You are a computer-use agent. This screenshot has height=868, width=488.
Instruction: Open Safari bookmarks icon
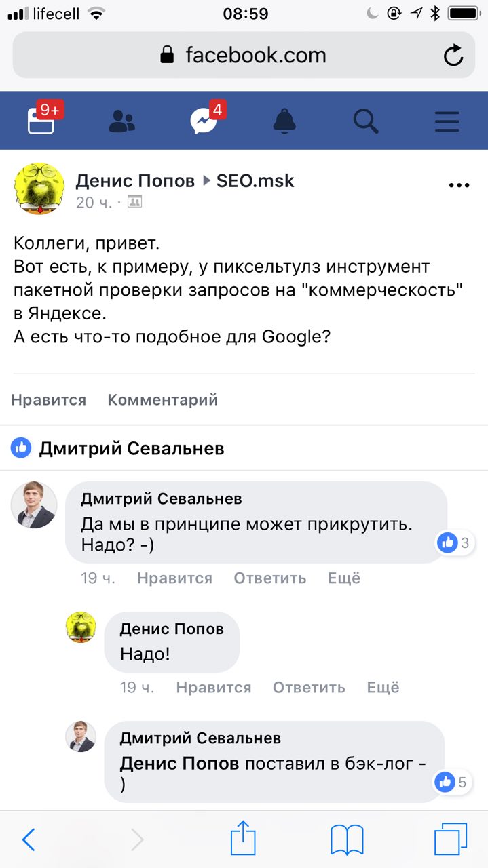coord(347,840)
